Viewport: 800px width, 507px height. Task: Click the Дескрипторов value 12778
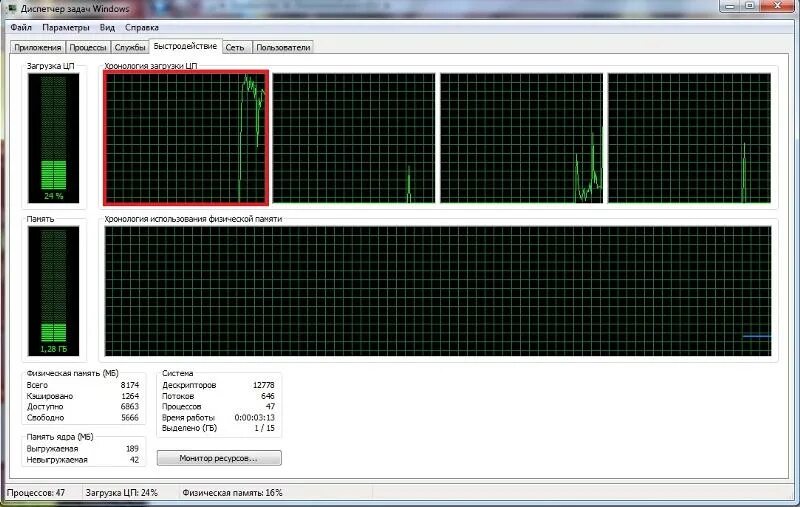(x=264, y=385)
